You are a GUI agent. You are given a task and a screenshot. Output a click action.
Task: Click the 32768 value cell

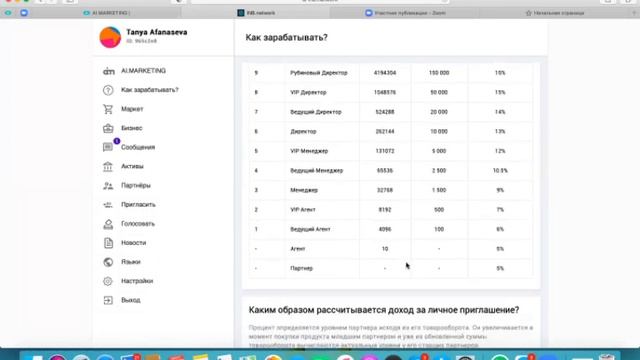[x=385, y=190]
